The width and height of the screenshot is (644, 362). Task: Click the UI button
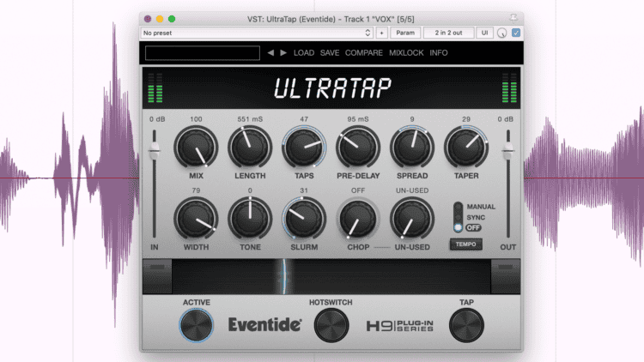(484, 33)
